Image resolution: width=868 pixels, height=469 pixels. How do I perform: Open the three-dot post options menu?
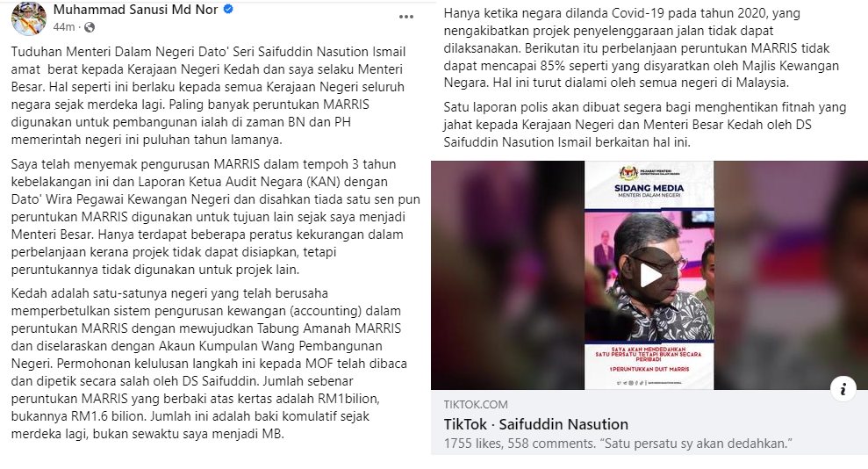tap(406, 17)
